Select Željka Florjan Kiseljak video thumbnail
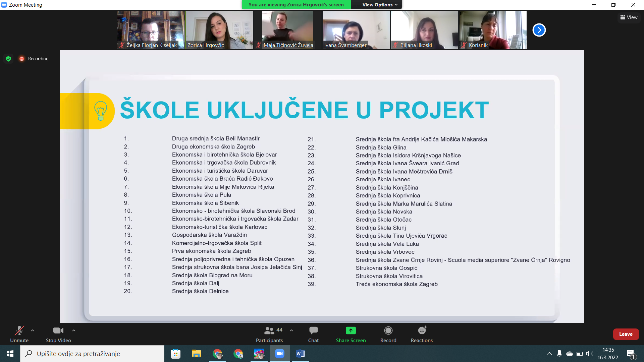644x362 pixels. (x=151, y=30)
